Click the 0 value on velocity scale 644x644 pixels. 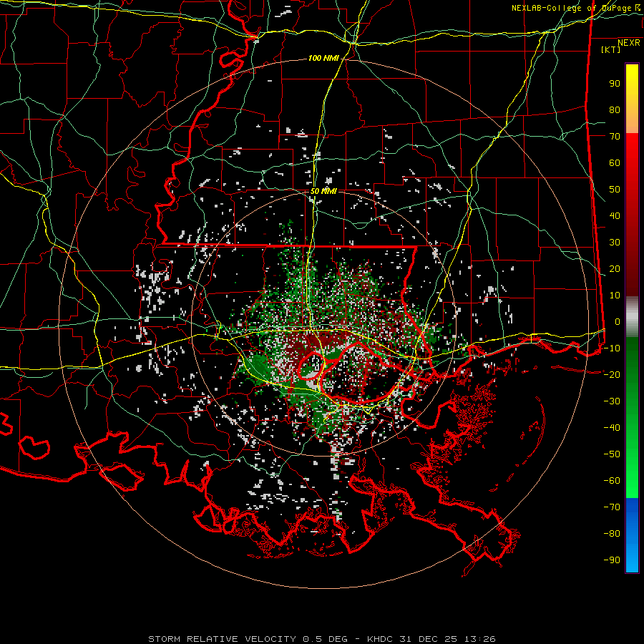618,322
